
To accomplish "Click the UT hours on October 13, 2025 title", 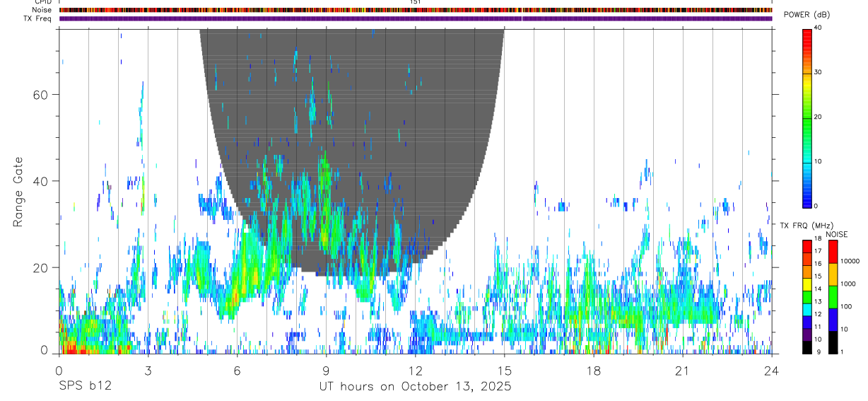I will click(415, 387).
